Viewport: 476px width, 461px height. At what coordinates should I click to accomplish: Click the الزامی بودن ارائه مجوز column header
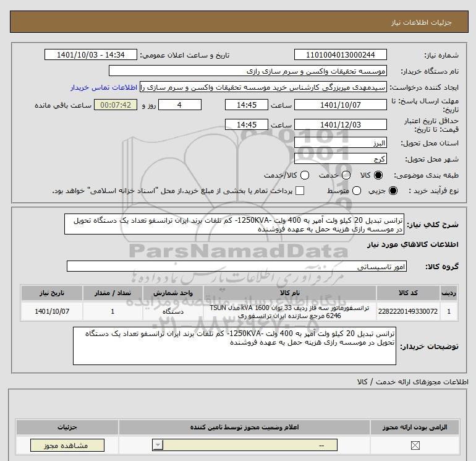click(x=415, y=427)
